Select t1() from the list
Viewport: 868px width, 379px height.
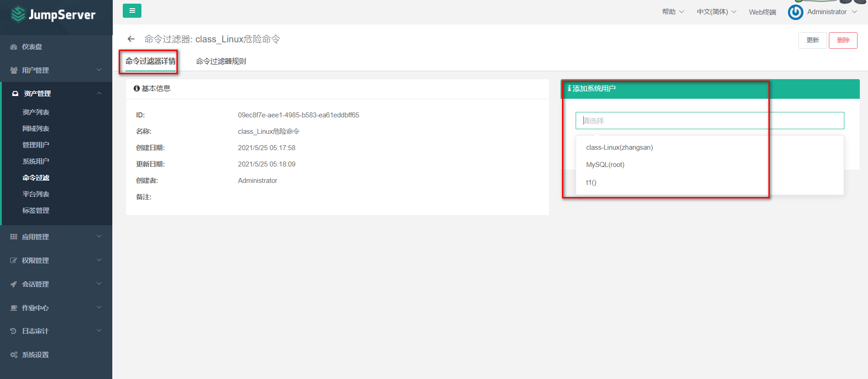point(710,182)
